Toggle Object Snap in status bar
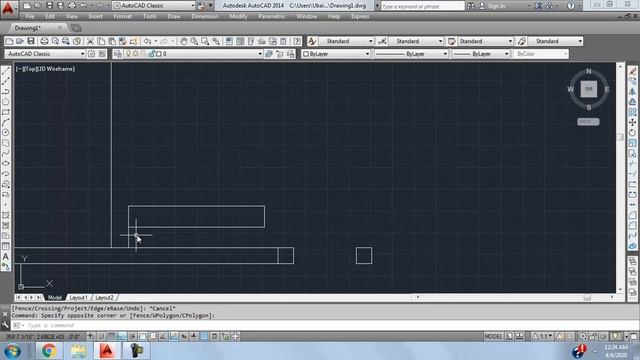The width and height of the screenshot is (640, 360). click(x=142, y=337)
